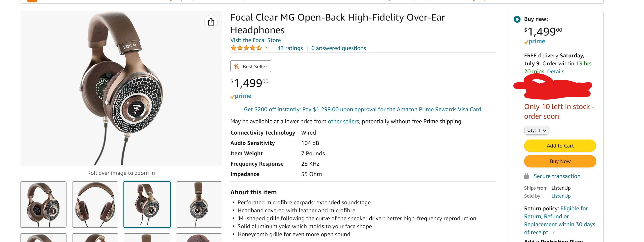Select the side-profile headphone thumbnail

click(199, 205)
